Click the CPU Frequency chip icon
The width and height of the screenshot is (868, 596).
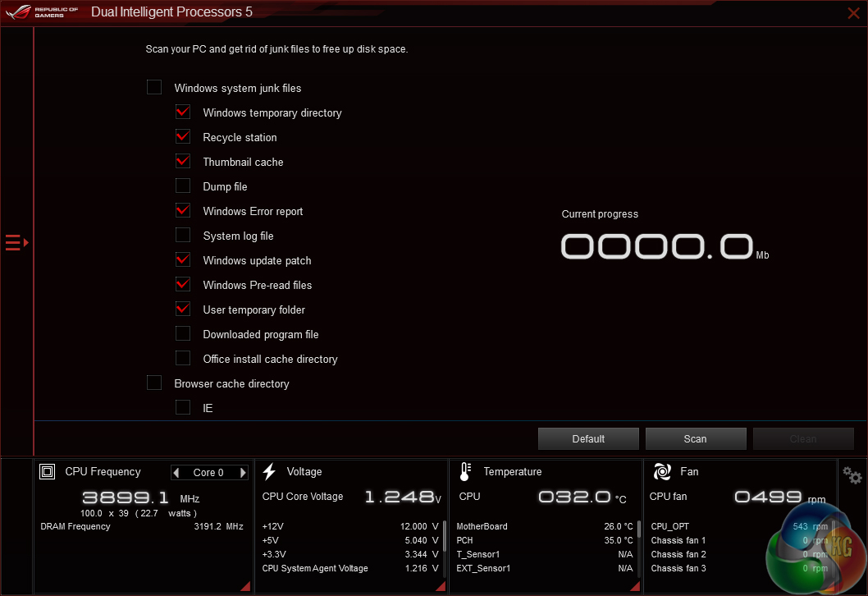click(x=47, y=471)
